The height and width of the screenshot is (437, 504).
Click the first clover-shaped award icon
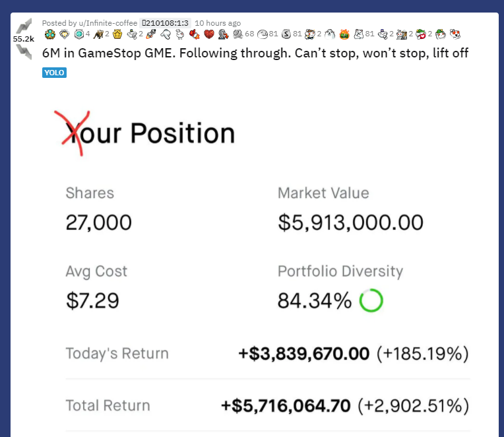pos(49,34)
